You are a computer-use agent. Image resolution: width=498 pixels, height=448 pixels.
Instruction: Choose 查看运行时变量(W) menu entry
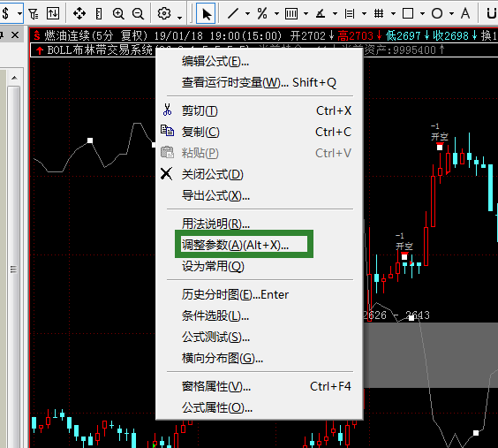(260, 82)
